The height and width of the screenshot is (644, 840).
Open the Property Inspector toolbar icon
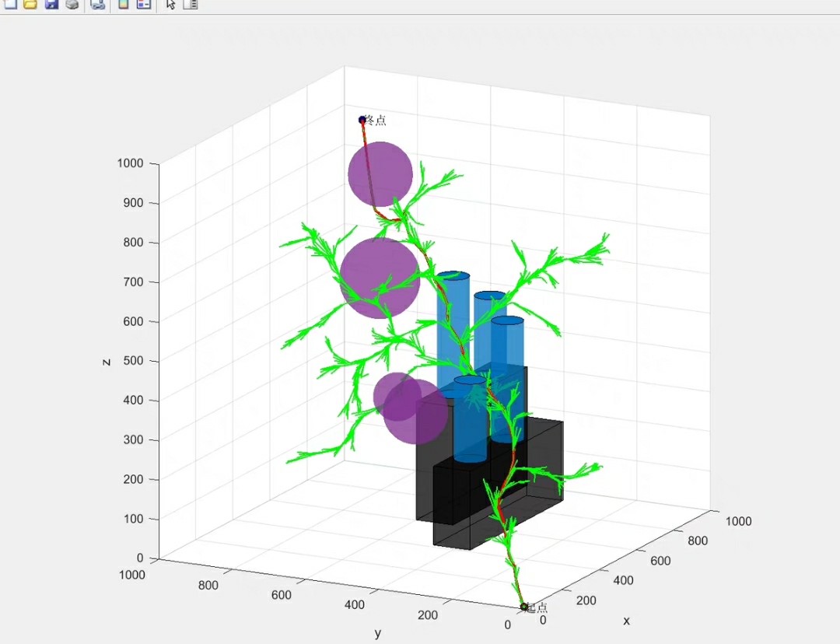pos(191,5)
